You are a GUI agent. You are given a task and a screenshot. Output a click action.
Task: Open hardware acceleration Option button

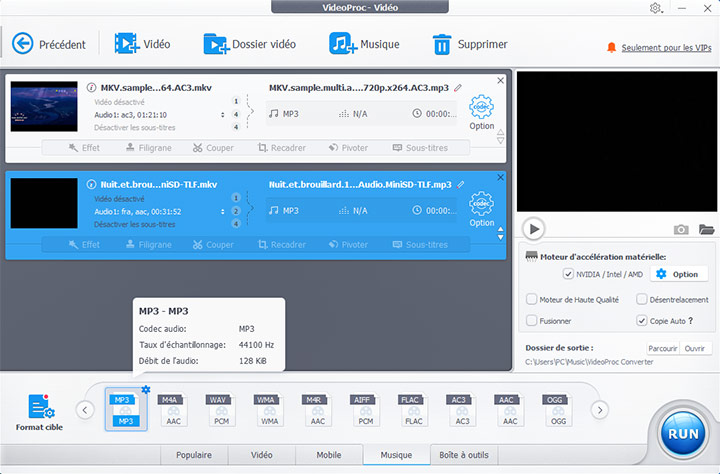(678, 274)
